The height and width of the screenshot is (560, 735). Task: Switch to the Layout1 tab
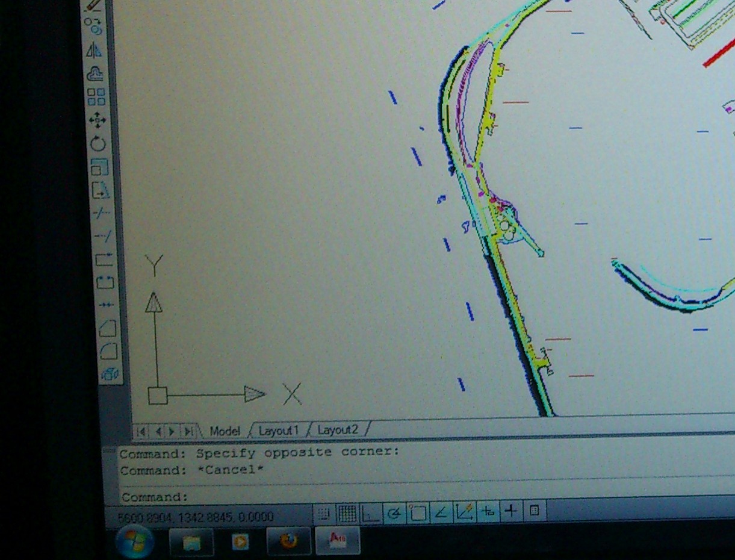[279, 431]
